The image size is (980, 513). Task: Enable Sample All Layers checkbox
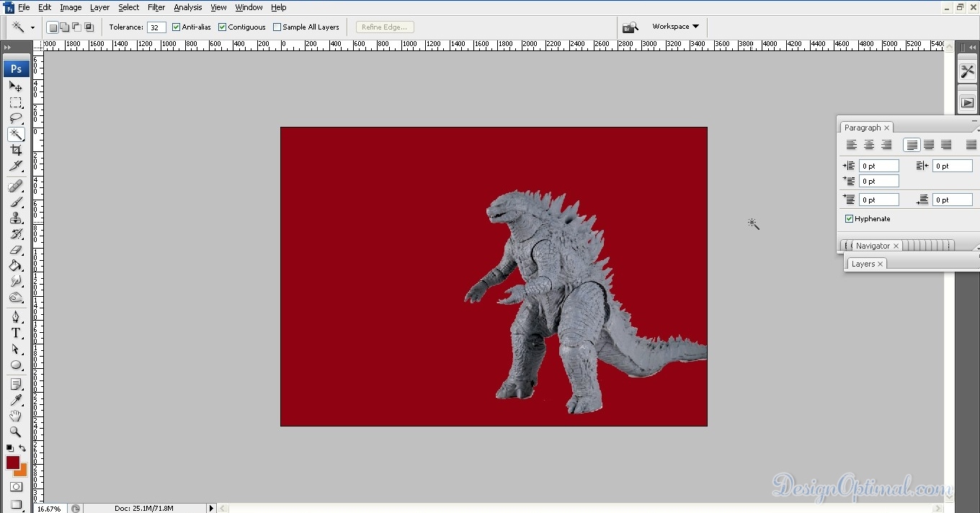277,27
